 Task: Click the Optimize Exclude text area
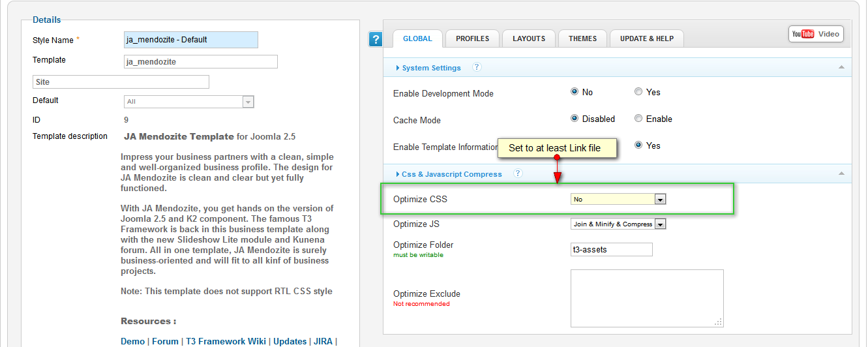tap(646, 298)
